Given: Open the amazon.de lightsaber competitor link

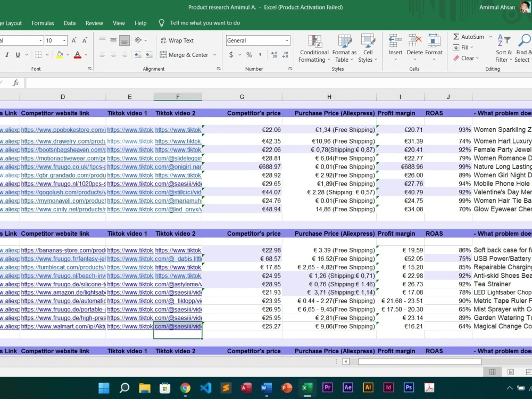Looking at the screenshot, I should 63,293.
